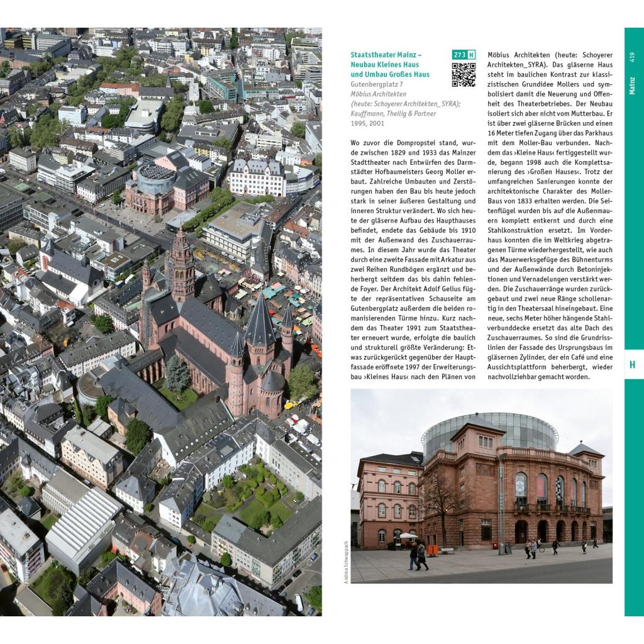
Task: Click the QR code beside the title
Action: coord(464,75)
